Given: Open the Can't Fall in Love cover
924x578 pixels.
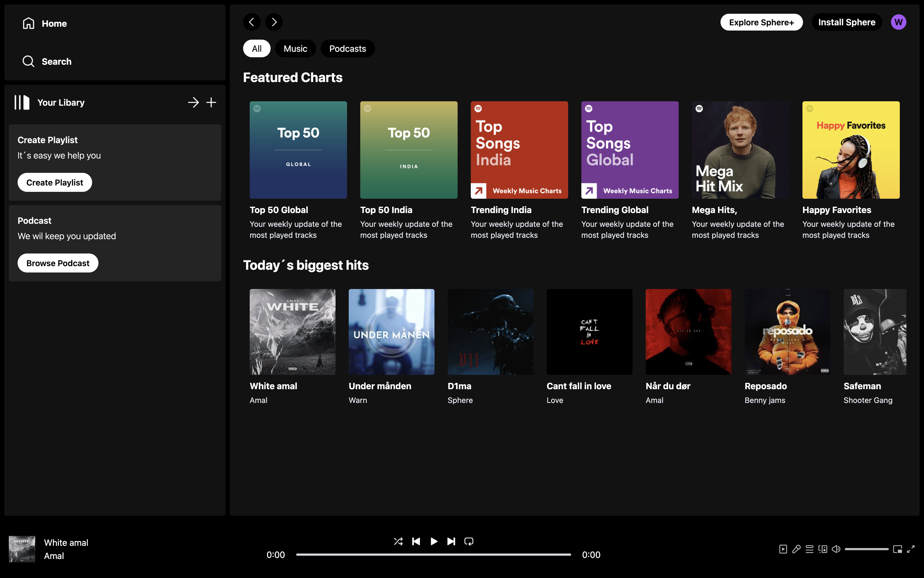Looking at the screenshot, I should 590,332.
